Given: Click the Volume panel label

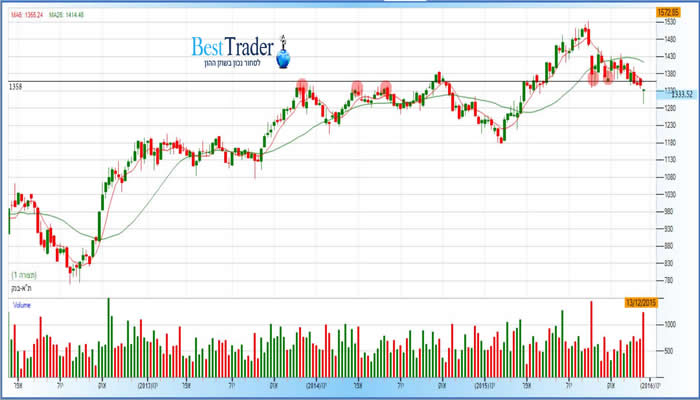Looking at the screenshot, I should coord(24,302).
